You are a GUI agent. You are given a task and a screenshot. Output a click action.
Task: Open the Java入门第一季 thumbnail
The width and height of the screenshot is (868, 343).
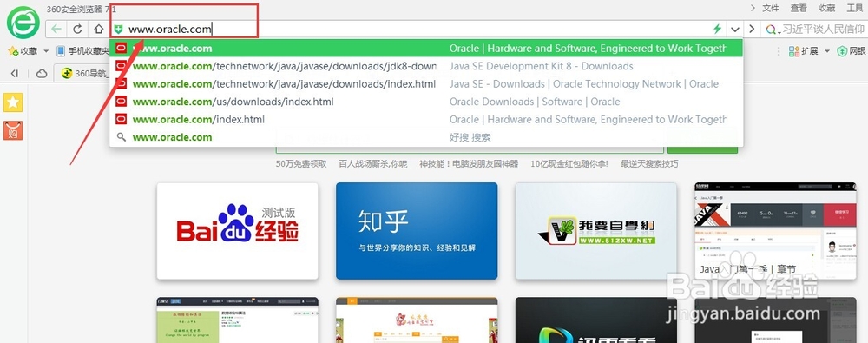point(775,231)
